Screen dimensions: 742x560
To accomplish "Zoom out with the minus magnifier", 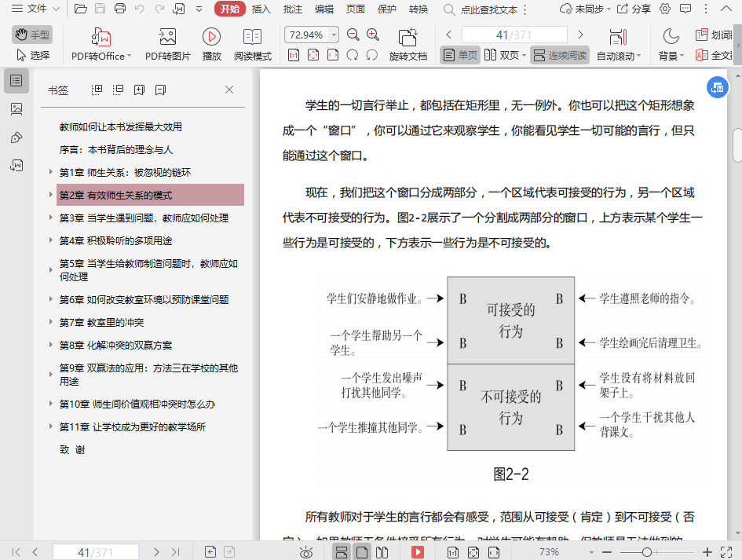I will pos(353,35).
